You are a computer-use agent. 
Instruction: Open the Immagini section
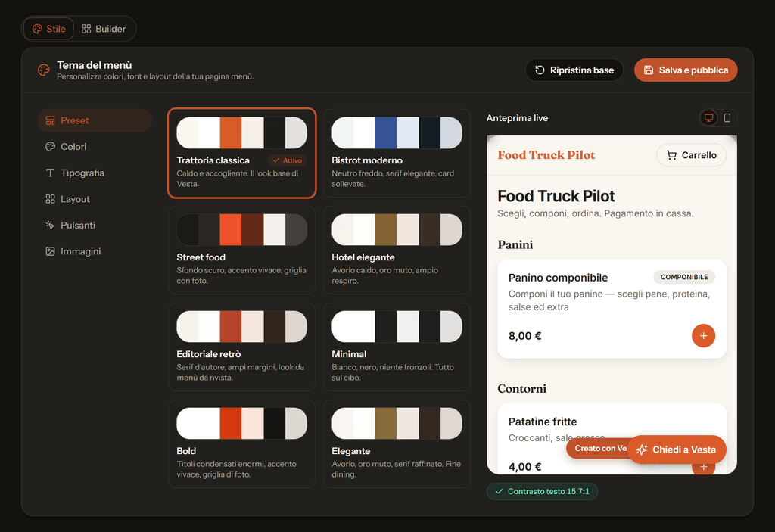[x=95, y=252]
